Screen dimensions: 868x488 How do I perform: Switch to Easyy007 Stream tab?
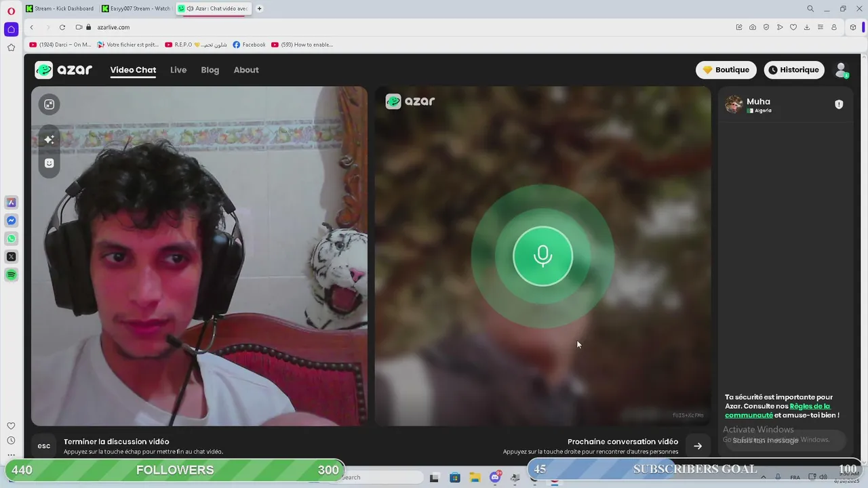pyautogui.click(x=136, y=9)
